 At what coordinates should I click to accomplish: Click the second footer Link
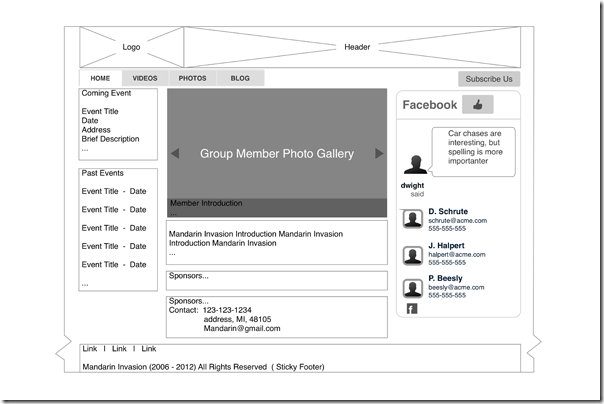click(119, 349)
